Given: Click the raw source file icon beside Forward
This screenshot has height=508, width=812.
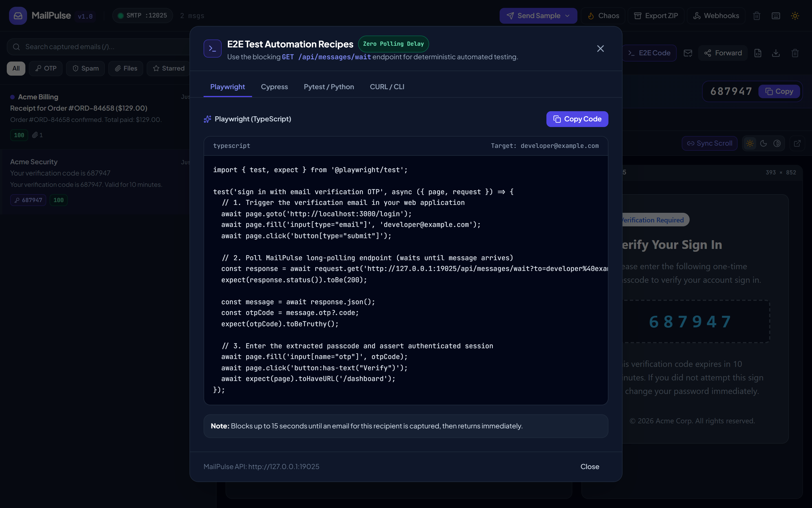Looking at the screenshot, I should (x=758, y=53).
